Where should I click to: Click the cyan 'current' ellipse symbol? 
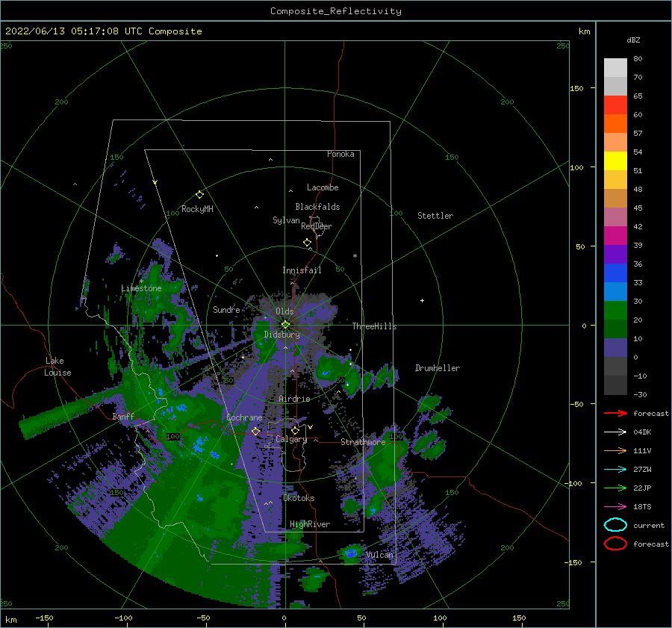[x=615, y=525]
